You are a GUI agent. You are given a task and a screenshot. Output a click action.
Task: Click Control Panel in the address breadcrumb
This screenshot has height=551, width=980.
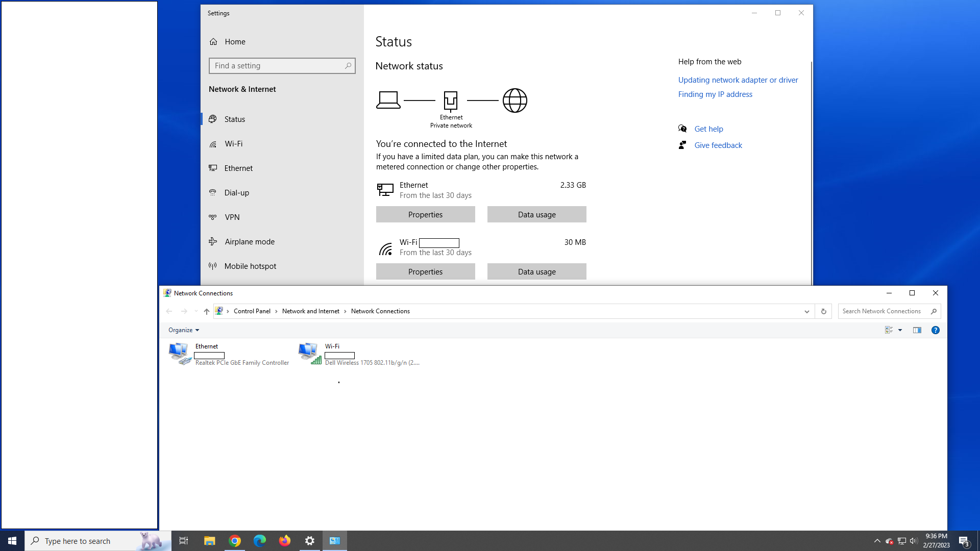[x=252, y=311]
